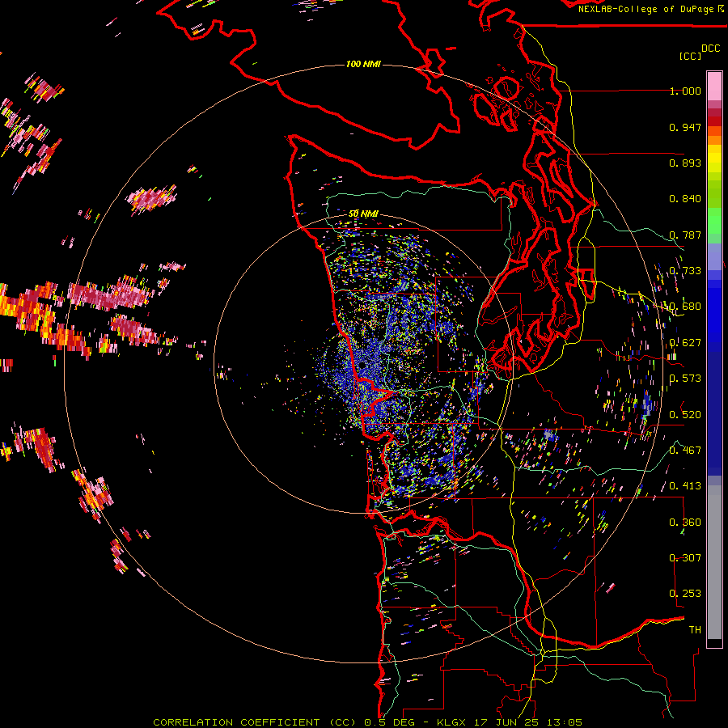The image size is (728, 728).
Task: Pick the orange color scale segment
Action: 714,140
